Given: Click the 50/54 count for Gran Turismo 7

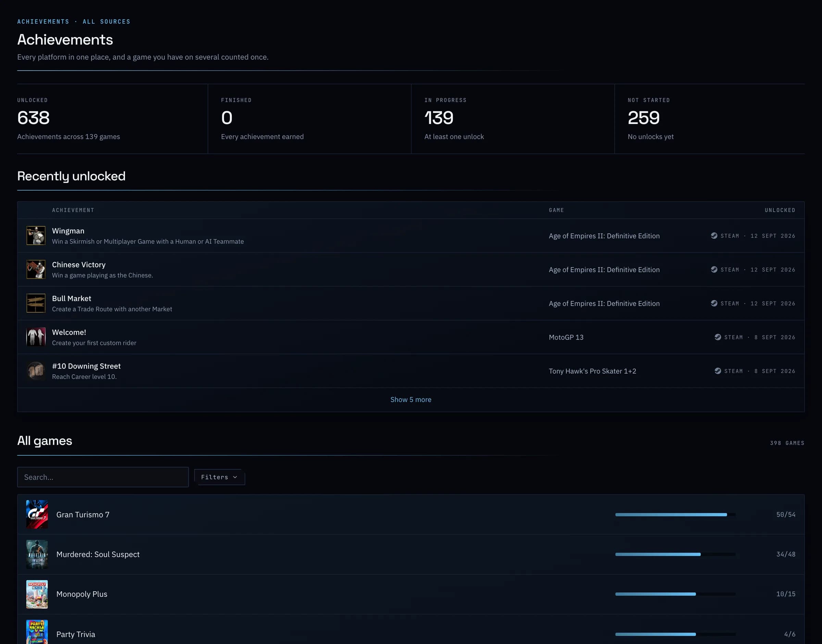Looking at the screenshot, I should click(x=786, y=514).
